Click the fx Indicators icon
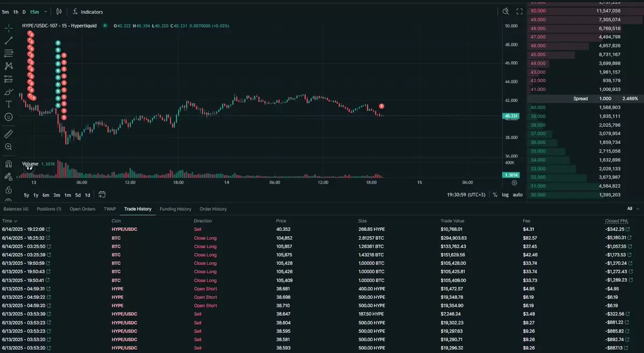Screen dimensions: 644x353 [x=75, y=11]
